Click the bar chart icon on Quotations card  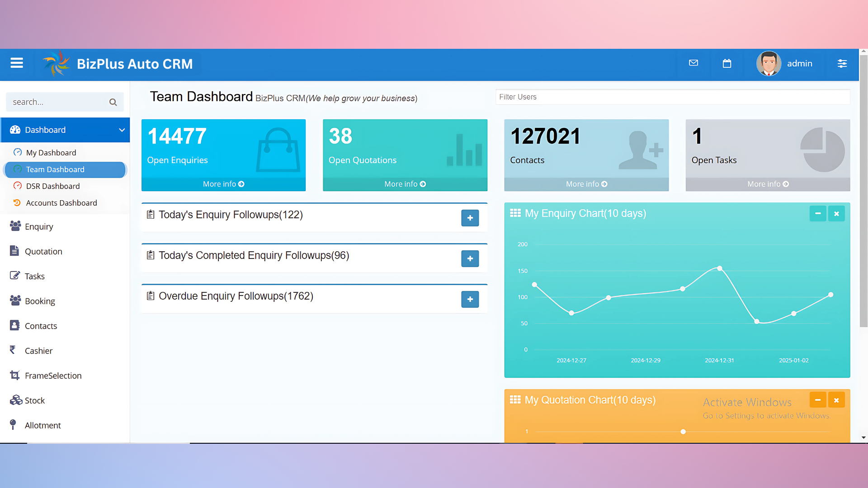[x=464, y=150]
